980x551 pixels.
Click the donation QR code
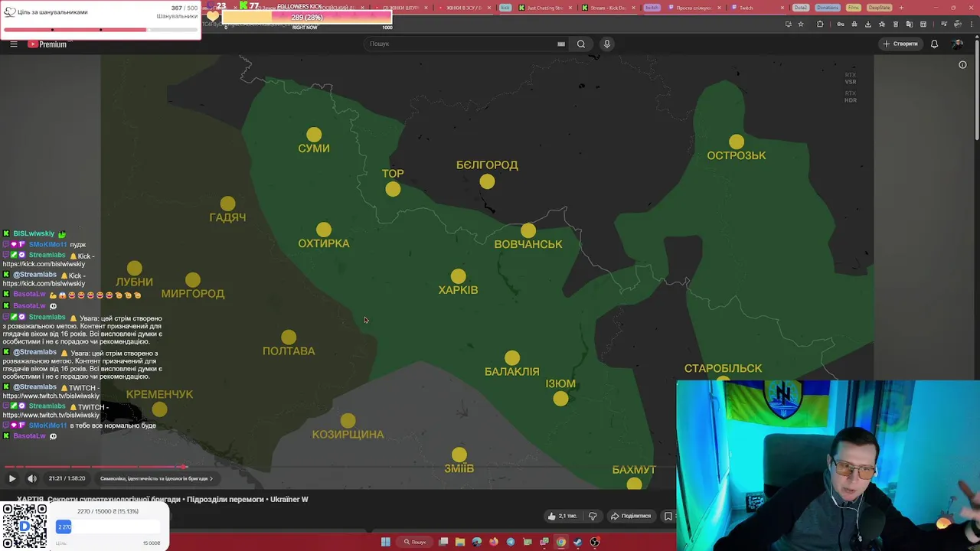pyautogui.click(x=24, y=526)
